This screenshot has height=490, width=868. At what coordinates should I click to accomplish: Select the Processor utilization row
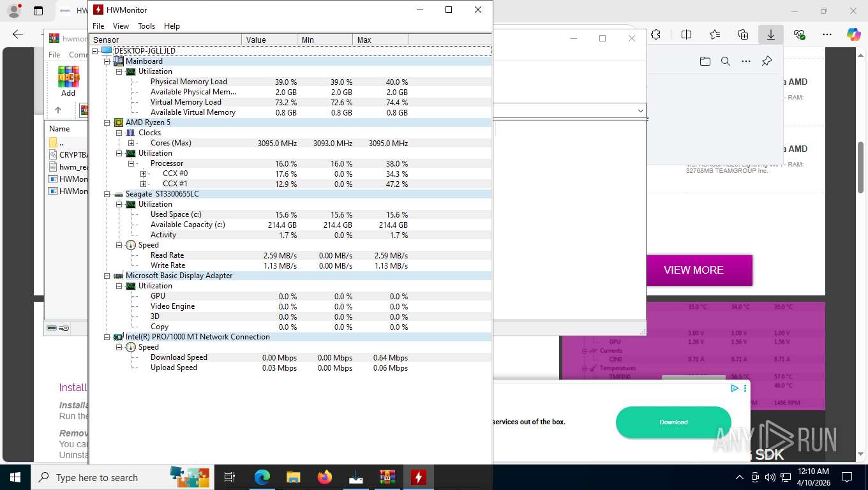click(290, 163)
